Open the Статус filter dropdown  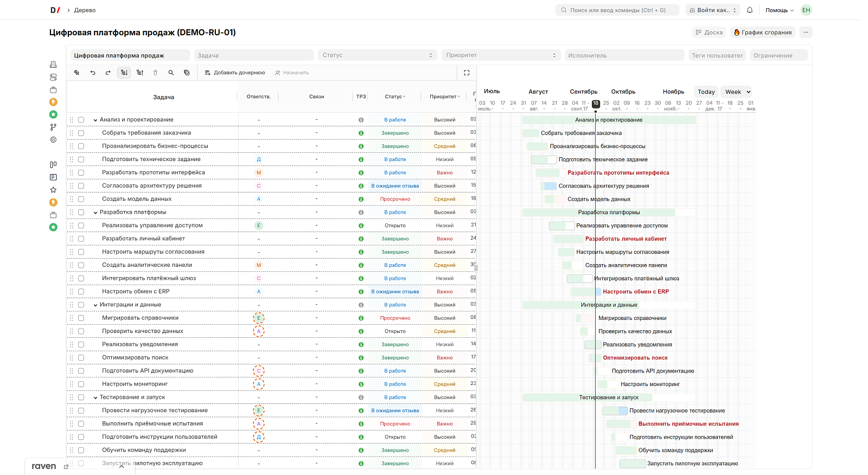point(377,55)
